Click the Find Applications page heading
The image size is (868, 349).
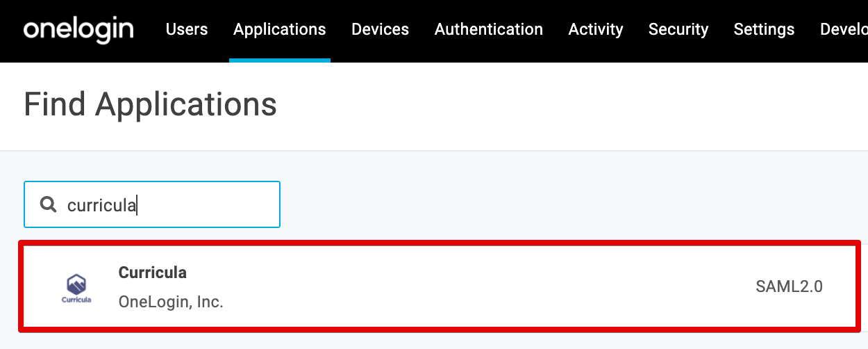click(x=150, y=105)
